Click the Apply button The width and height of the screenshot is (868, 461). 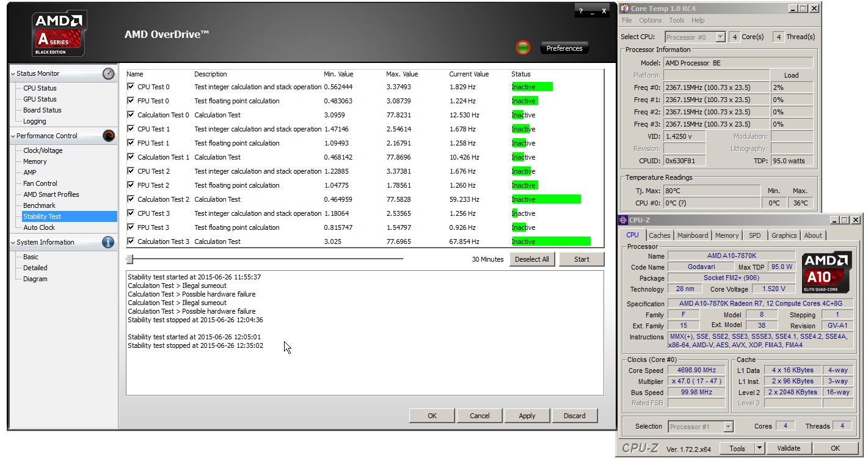(x=527, y=416)
